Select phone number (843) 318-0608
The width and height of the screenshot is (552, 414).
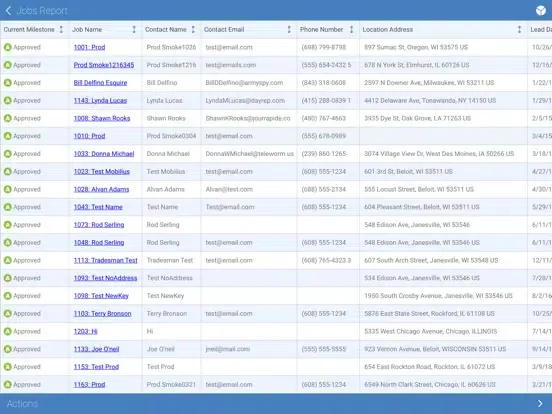click(324, 83)
